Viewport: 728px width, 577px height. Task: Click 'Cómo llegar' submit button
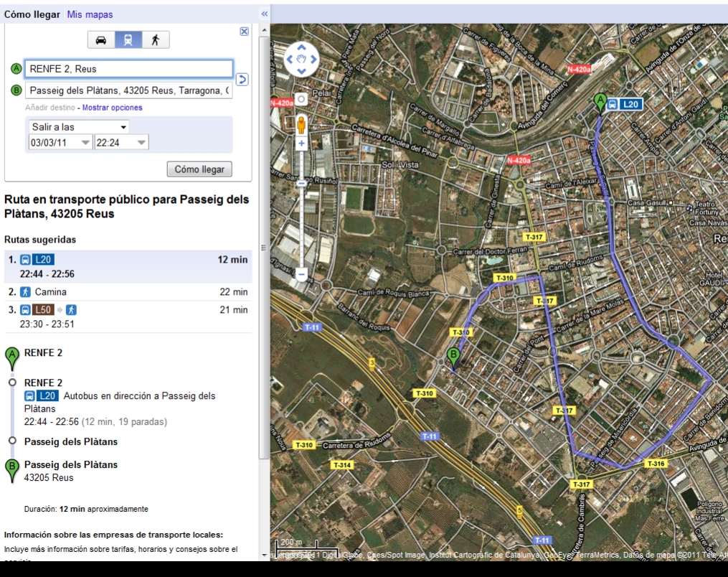click(x=199, y=169)
